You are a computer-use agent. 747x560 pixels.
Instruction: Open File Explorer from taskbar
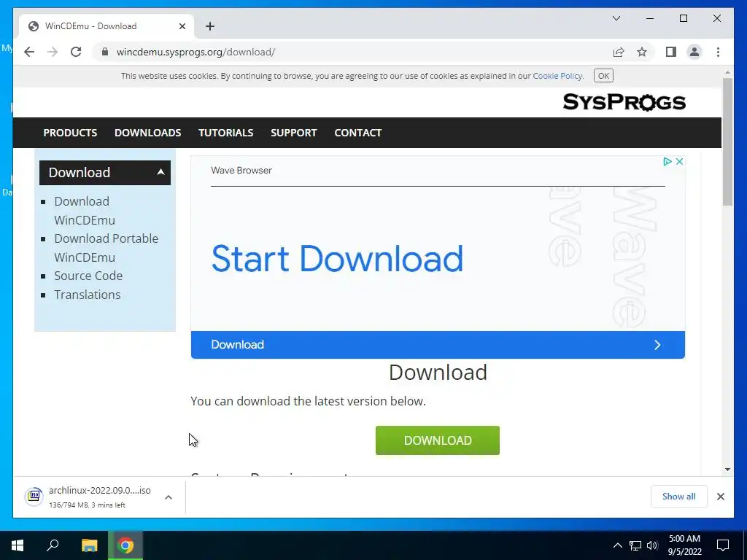tap(89, 545)
